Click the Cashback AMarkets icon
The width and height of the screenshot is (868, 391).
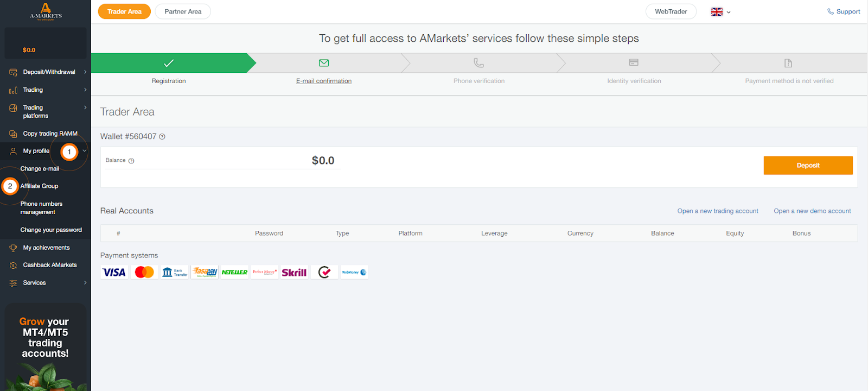(13, 266)
